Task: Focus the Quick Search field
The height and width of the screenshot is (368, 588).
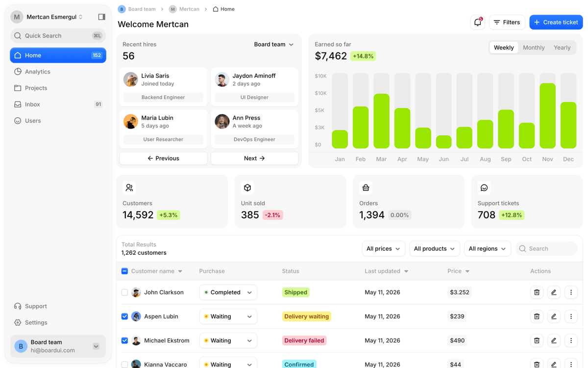Action: pyautogui.click(x=58, y=36)
